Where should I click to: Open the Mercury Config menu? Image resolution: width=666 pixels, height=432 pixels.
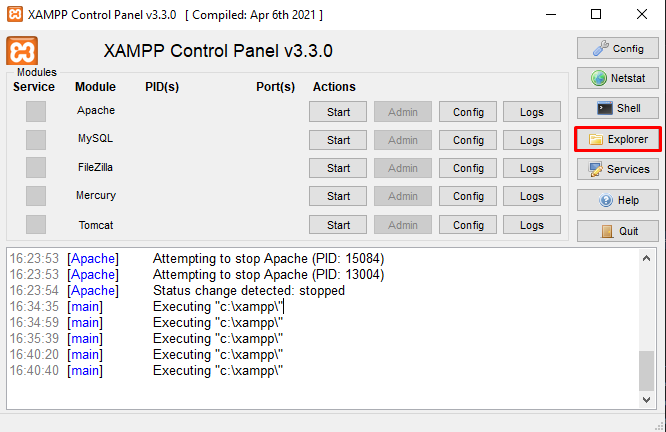point(468,196)
